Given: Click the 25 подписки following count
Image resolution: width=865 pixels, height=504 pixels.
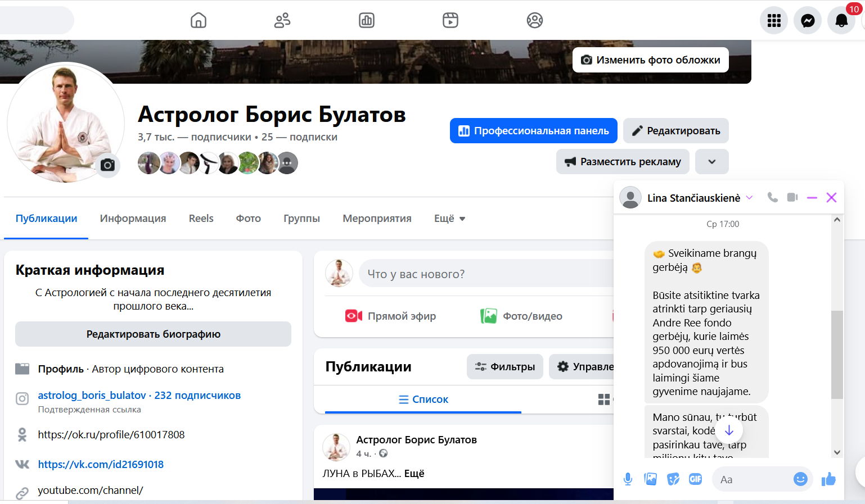Looking at the screenshot, I should [x=300, y=137].
